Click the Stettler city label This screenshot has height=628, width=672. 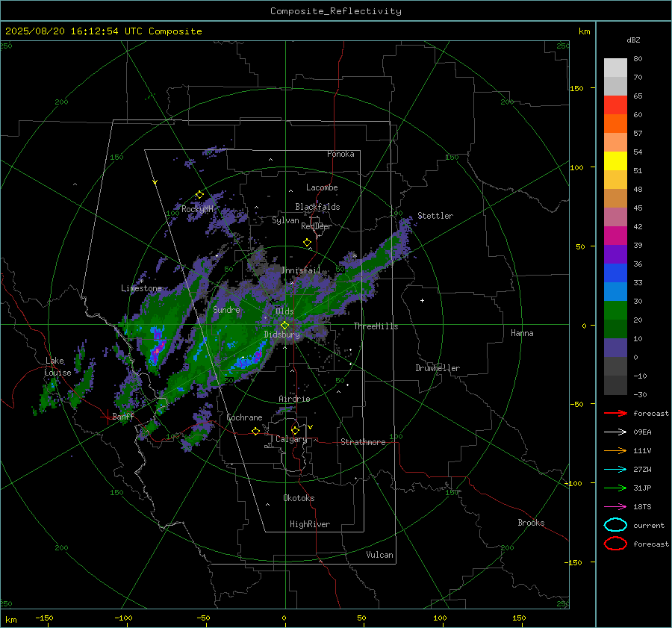tap(435, 216)
